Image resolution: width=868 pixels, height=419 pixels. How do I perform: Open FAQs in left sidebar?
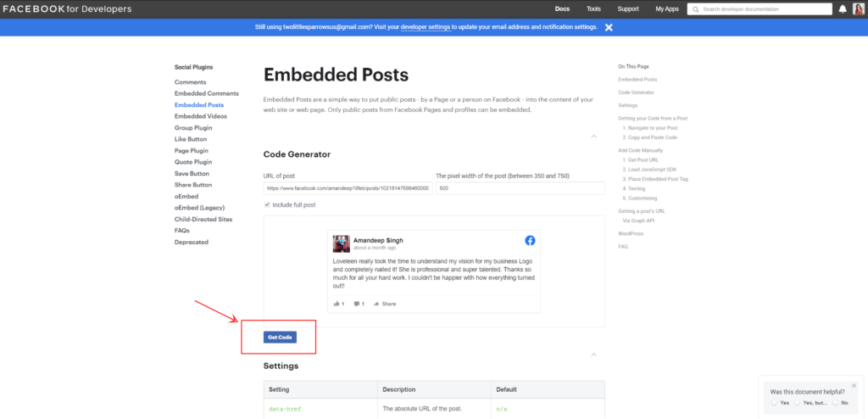click(x=181, y=231)
